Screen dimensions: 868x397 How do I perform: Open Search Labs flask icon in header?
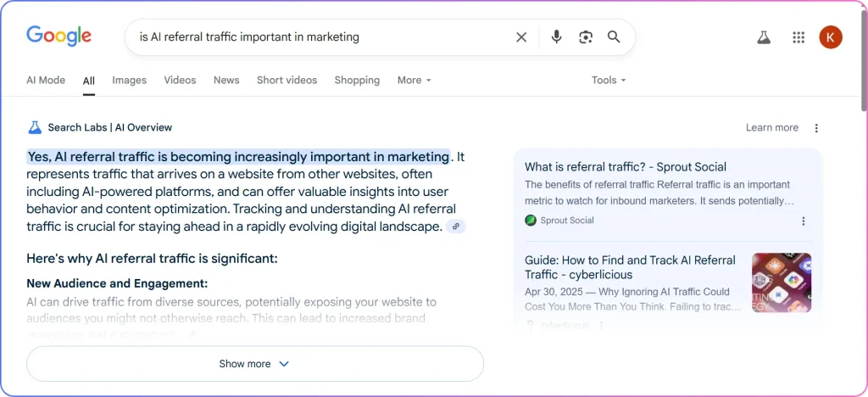(764, 37)
